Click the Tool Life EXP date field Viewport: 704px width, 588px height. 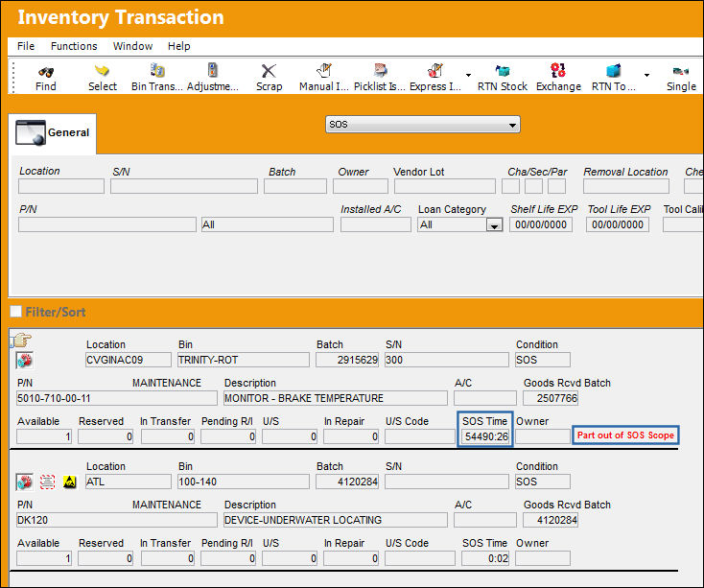coord(618,224)
